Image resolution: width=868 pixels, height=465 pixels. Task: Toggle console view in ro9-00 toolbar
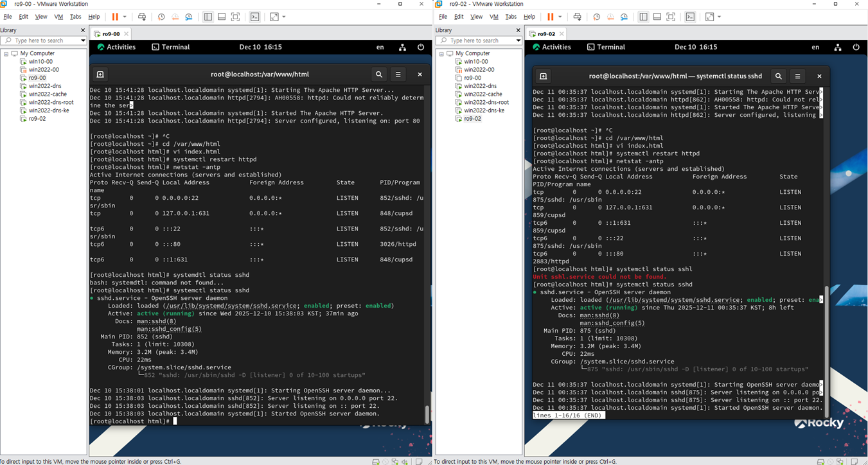(255, 17)
